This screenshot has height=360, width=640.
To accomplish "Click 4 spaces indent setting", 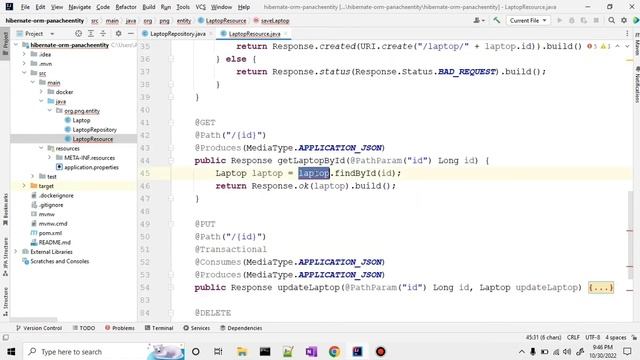I will (616, 337).
